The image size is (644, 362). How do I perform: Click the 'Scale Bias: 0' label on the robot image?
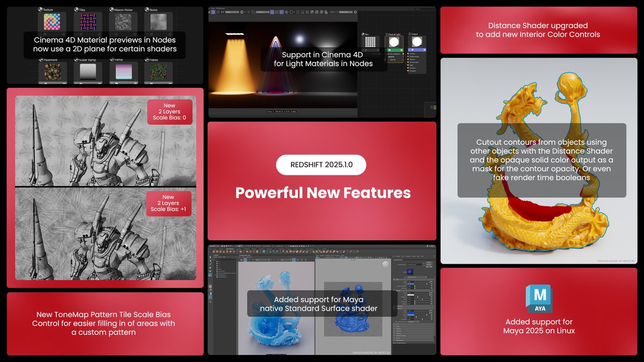point(169,117)
